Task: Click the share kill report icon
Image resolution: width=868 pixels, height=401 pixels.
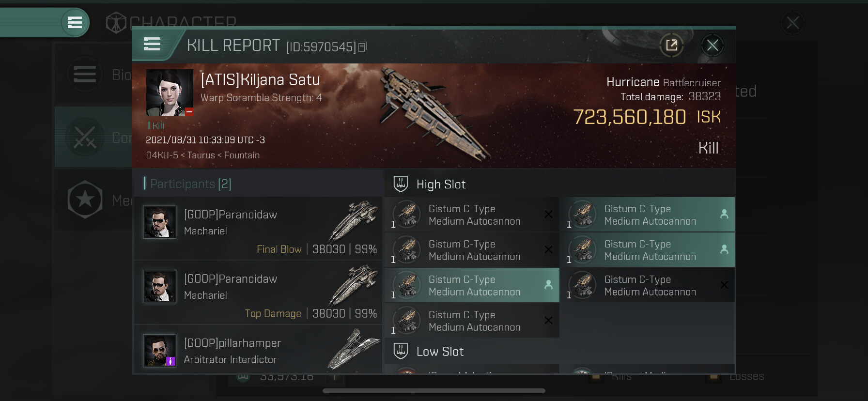Action: pyautogui.click(x=671, y=46)
